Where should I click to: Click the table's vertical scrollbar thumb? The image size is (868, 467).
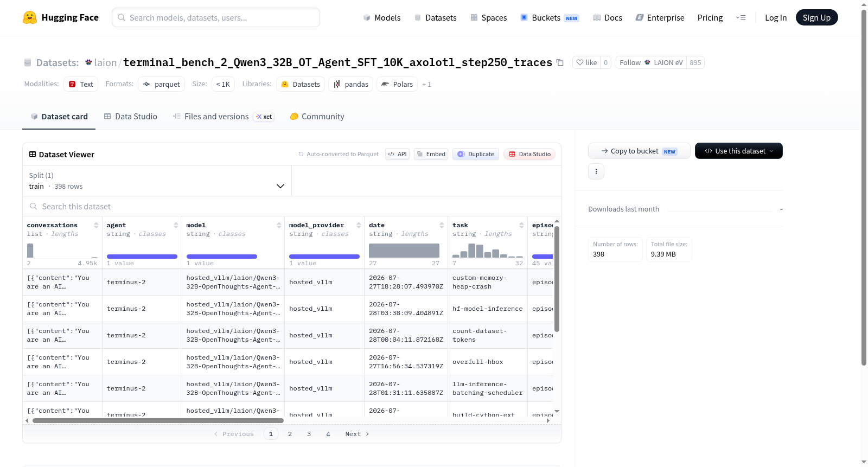[x=557, y=279]
